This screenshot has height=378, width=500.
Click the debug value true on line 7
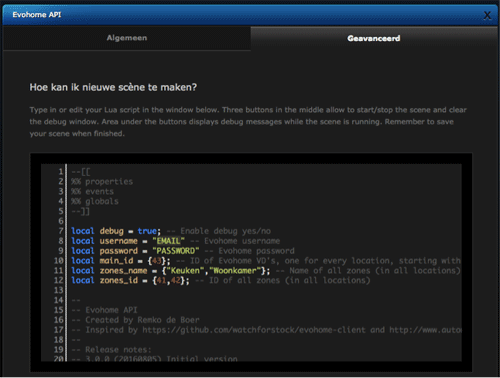point(147,231)
